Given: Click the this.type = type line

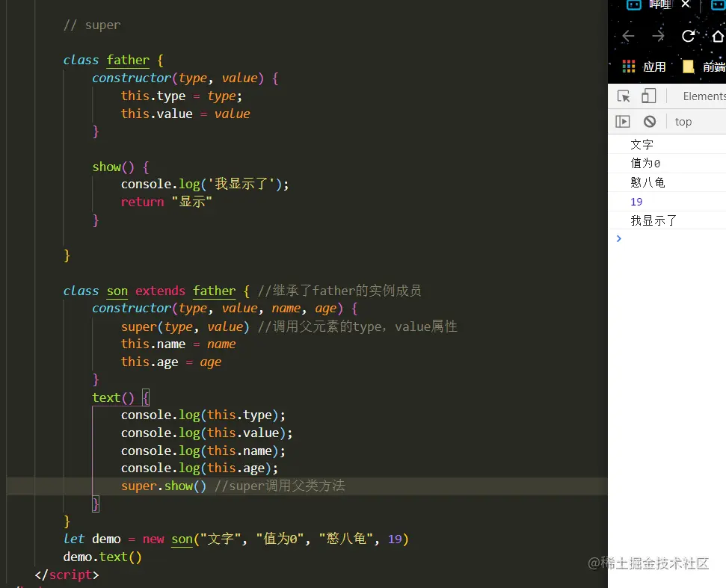Looking at the screenshot, I should tap(182, 96).
